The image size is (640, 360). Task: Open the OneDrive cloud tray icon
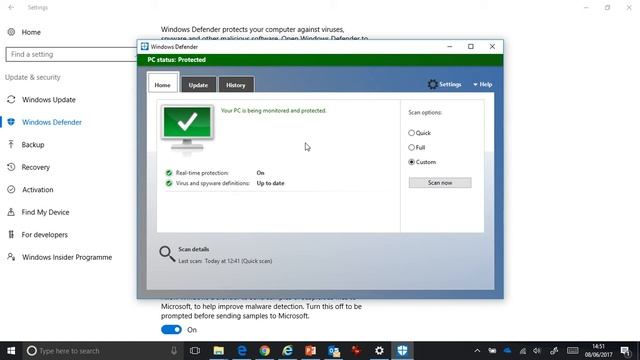coord(507,351)
